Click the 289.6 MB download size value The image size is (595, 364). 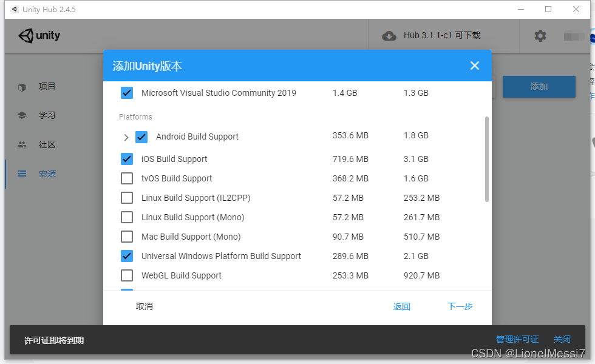point(351,256)
